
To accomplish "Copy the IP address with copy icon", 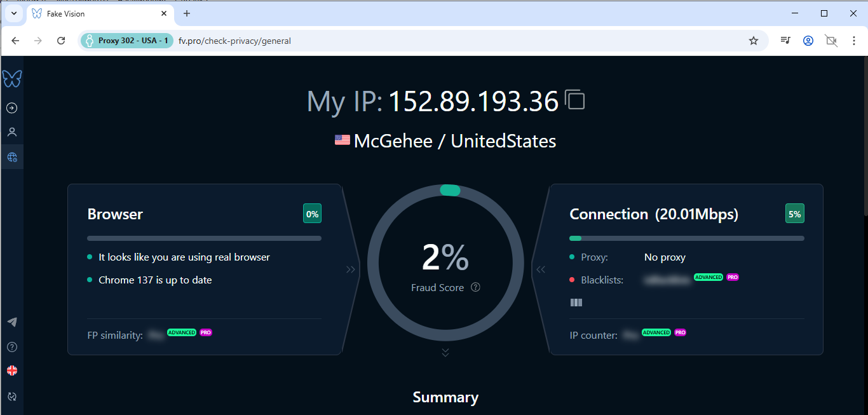I will [575, 100].
